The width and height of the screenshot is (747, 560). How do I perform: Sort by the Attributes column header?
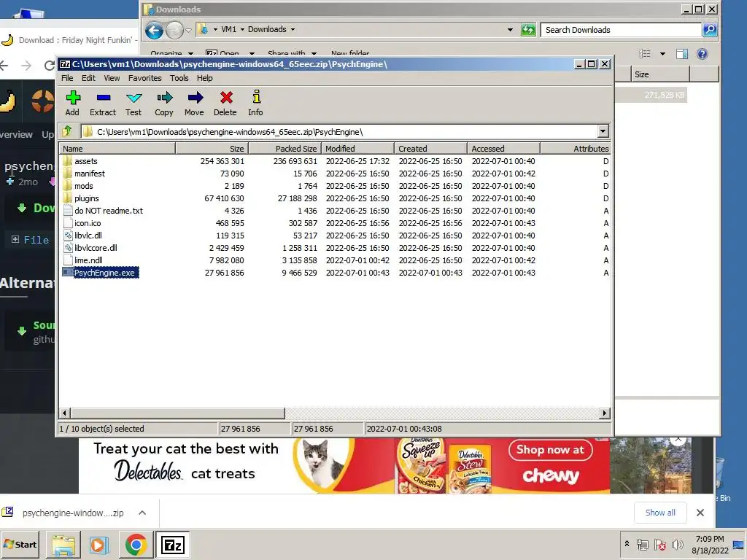pos(575,149)
